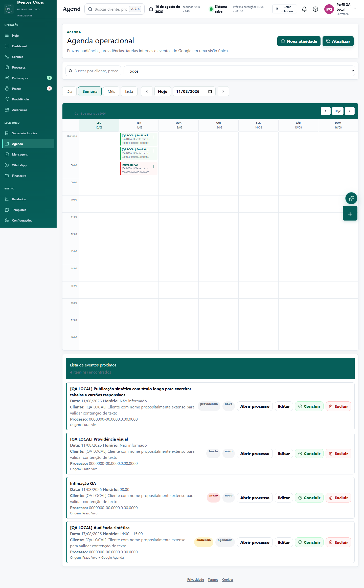Image resolution: width=364 pixels, height=588 pixels.
Task: Expand the user profile menu chevron
Action: (355, 9)
